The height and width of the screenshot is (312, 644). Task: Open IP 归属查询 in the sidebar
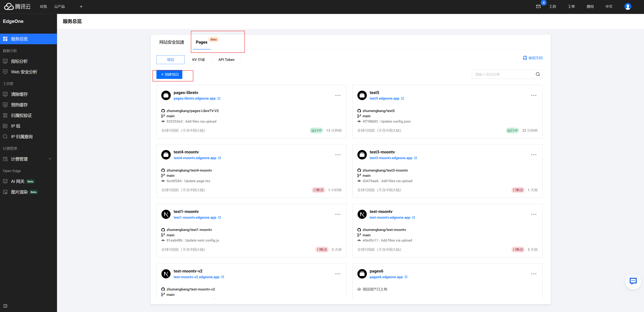pyautogui.click(x=28, y=137)
